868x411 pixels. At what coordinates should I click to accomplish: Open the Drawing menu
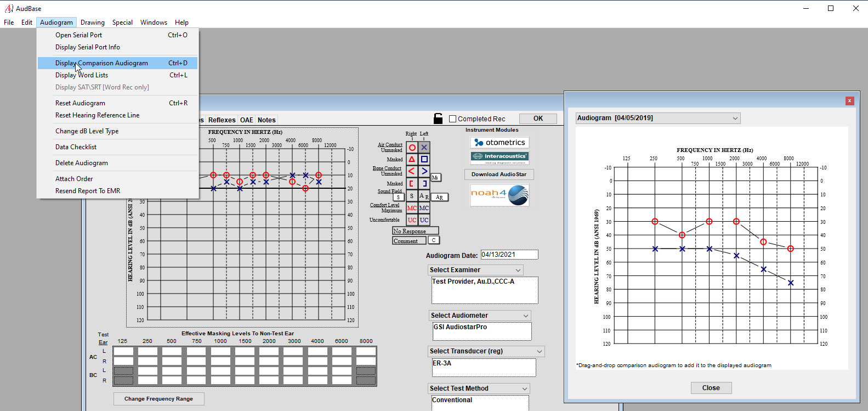[93, 22]
